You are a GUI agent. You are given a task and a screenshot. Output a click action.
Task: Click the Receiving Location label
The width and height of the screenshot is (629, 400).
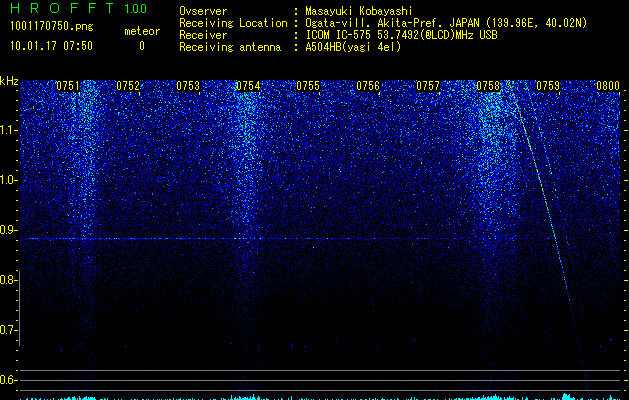233,23
